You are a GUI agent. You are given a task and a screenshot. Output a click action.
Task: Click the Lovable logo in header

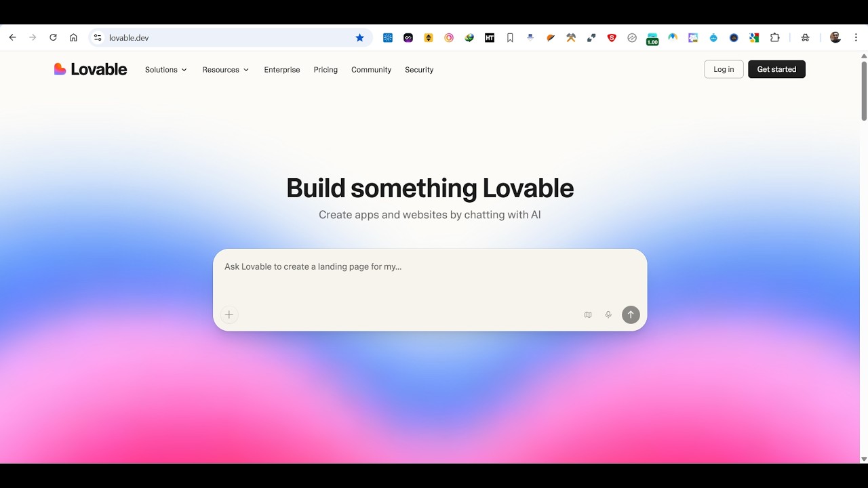(x=90, y=69)
